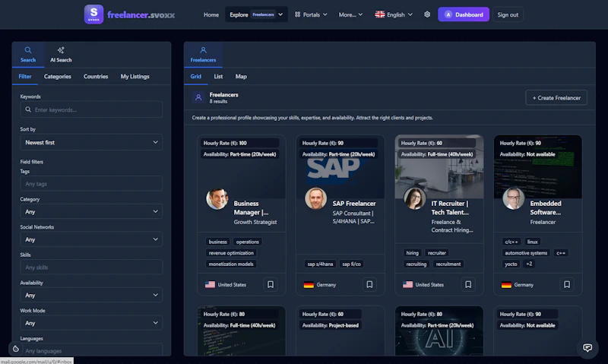Switch to Map view
This screenshot has width=608, height=364.
(241, 76)
